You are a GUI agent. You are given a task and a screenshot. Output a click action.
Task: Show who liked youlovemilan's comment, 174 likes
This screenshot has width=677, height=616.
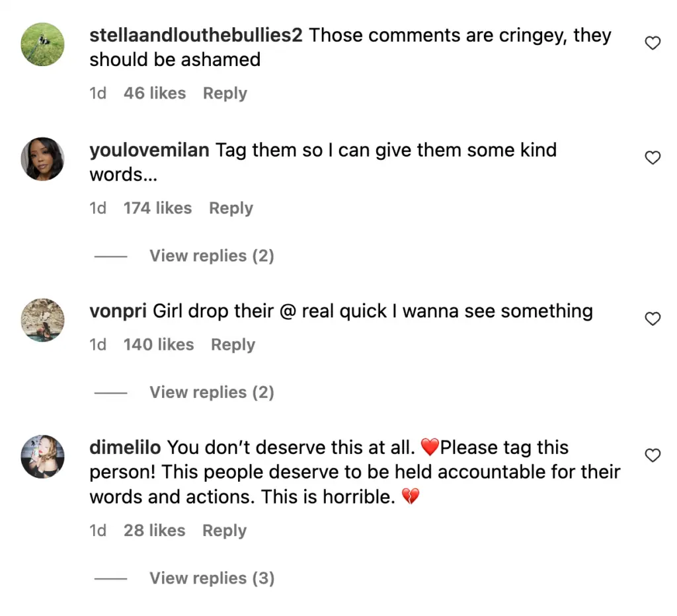click(x=157, y=208)
